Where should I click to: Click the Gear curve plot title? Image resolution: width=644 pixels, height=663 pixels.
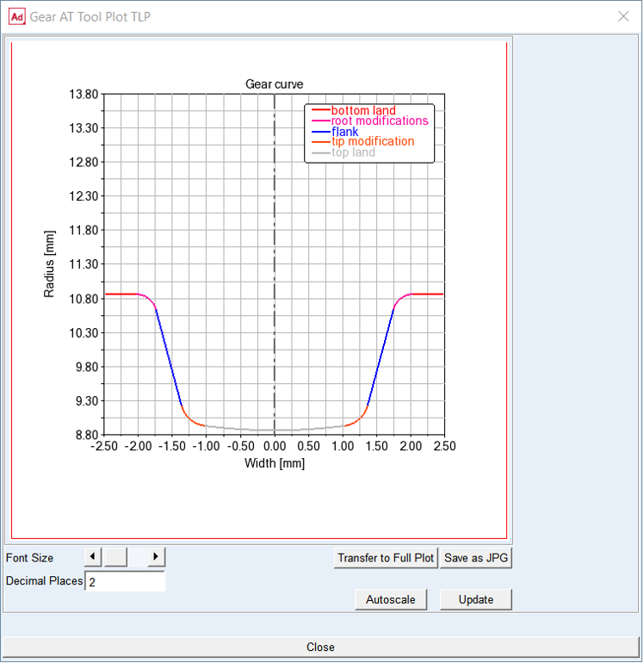click(x=274, y=84)
